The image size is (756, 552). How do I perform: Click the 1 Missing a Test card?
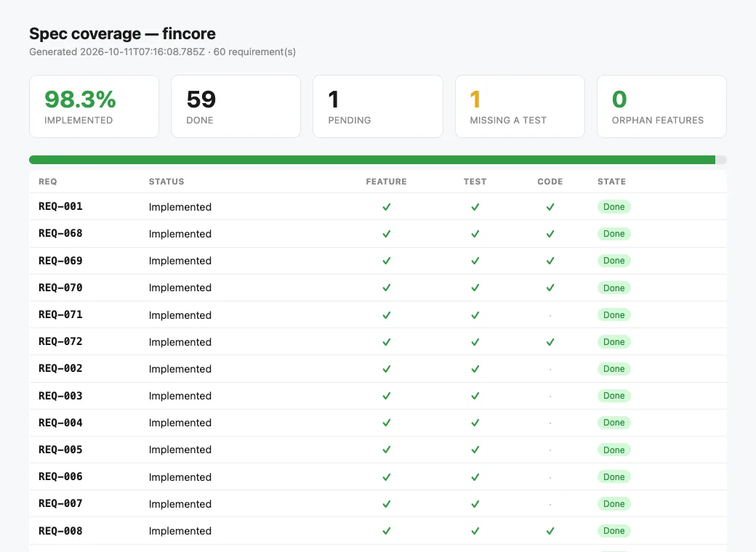click(x=520, y=107)
